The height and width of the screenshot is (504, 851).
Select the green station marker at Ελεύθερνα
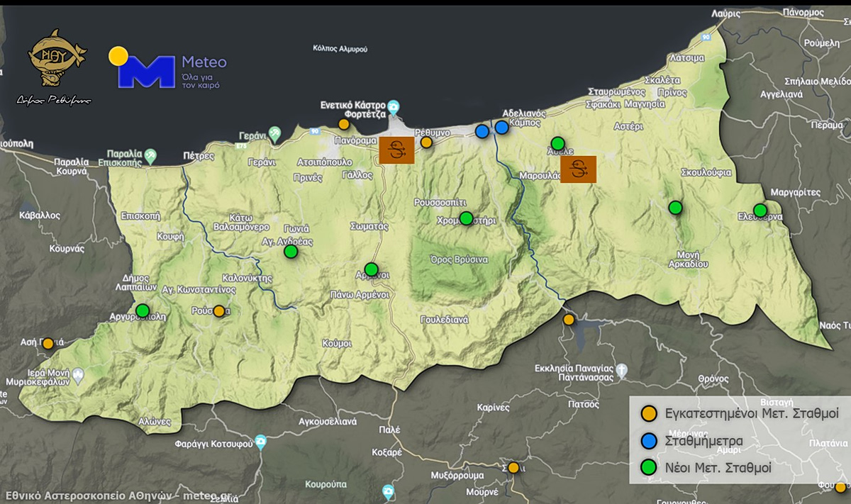pos(760,211)
